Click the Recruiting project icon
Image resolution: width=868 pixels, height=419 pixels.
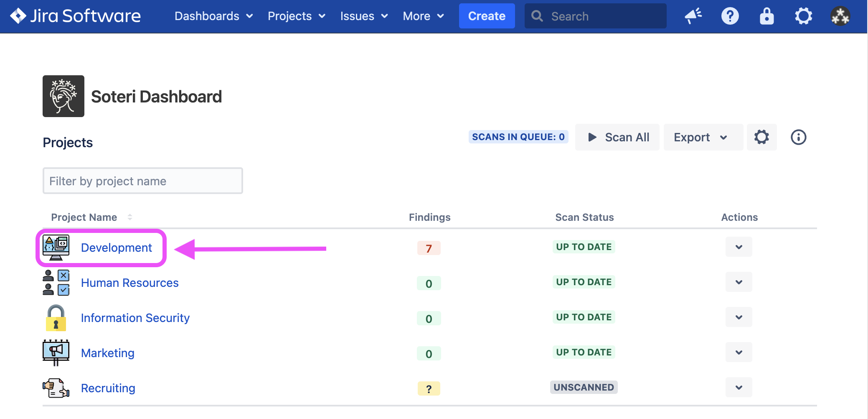click(56, 388)
